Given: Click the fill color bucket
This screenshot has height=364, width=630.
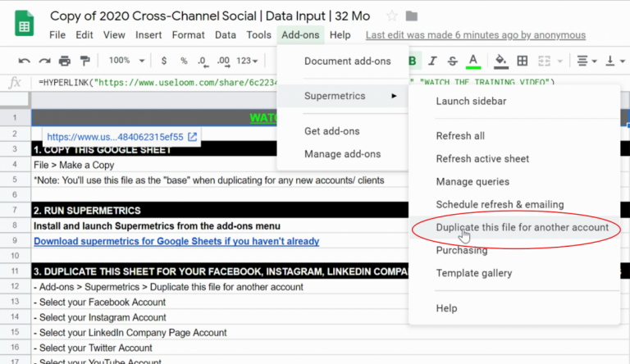Looking at the screenshot, I should tap(500, 61).
